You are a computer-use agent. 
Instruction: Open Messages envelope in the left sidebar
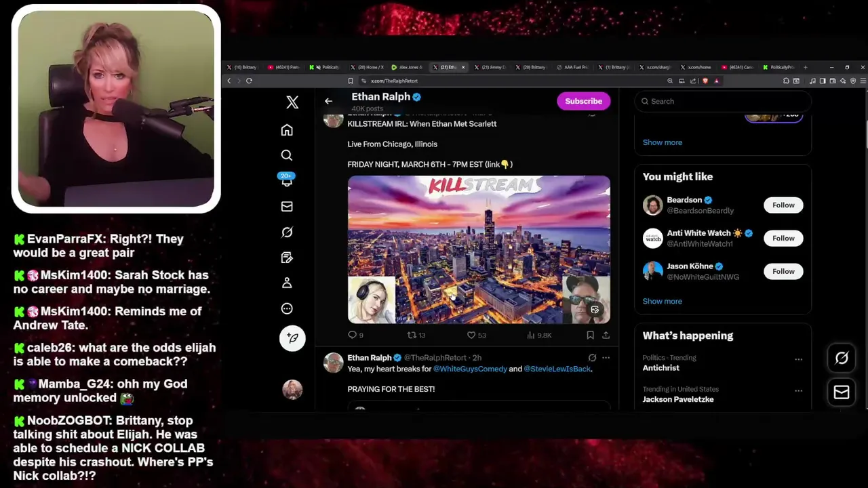point(287,207)
